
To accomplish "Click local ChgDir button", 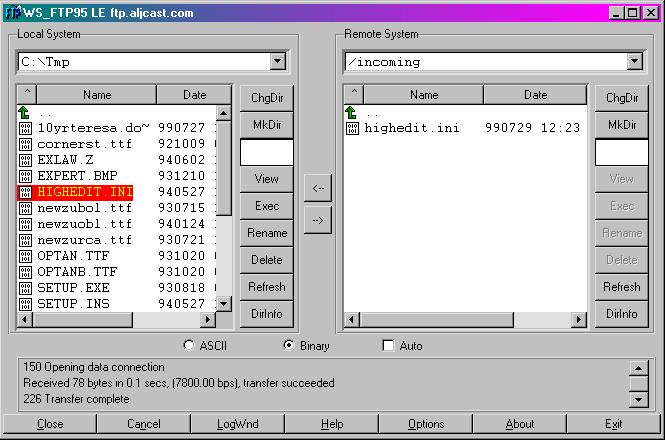I will 267,98.
